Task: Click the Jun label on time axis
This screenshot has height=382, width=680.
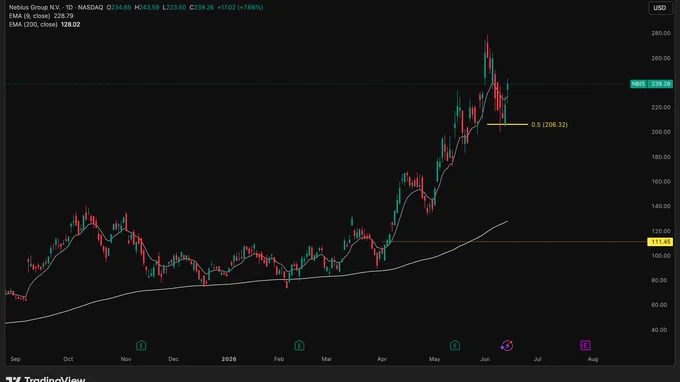Action: [485, 359]
